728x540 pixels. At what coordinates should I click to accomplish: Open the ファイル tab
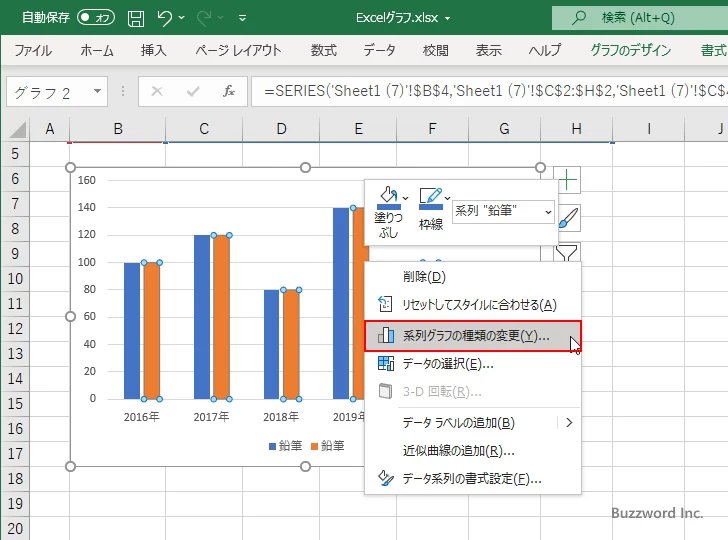[33, 50]
